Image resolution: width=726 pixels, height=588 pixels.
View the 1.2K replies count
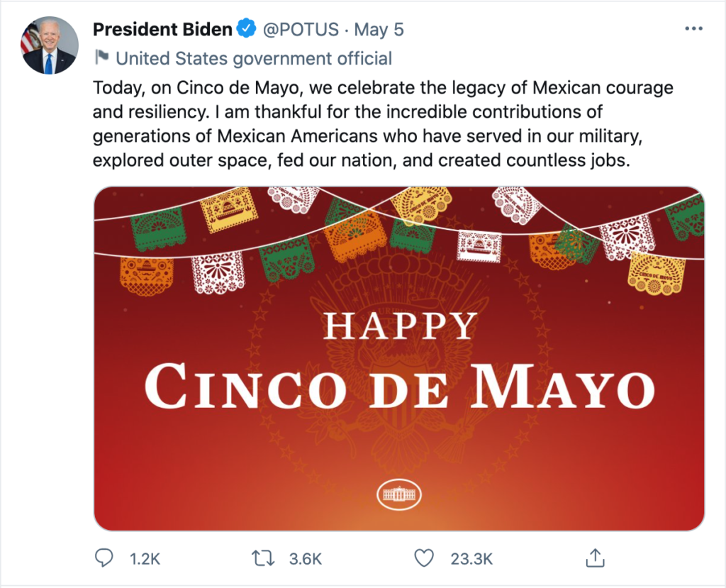coord(145,559)
